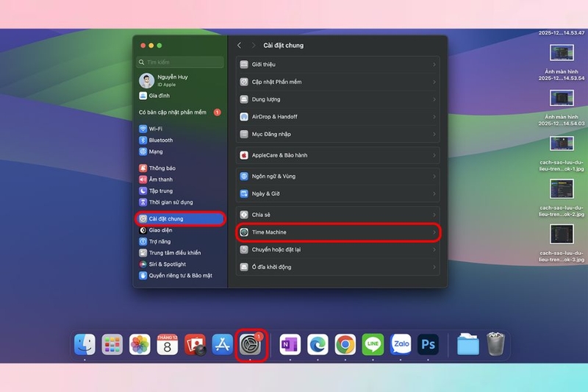Open Gia đình family settings
This screenshot has height=392, width=588.
tap(181, 96)
